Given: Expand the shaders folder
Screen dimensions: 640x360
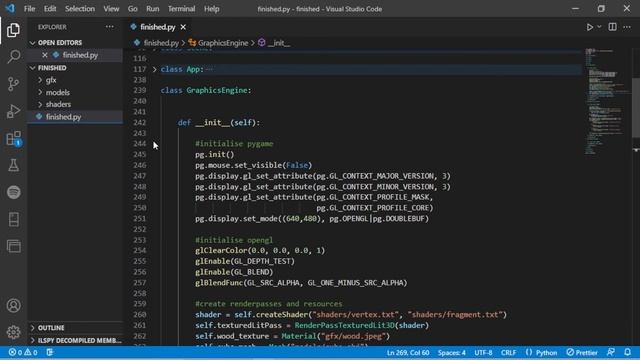Looking at the screenshot, I should tap(58, 104).
